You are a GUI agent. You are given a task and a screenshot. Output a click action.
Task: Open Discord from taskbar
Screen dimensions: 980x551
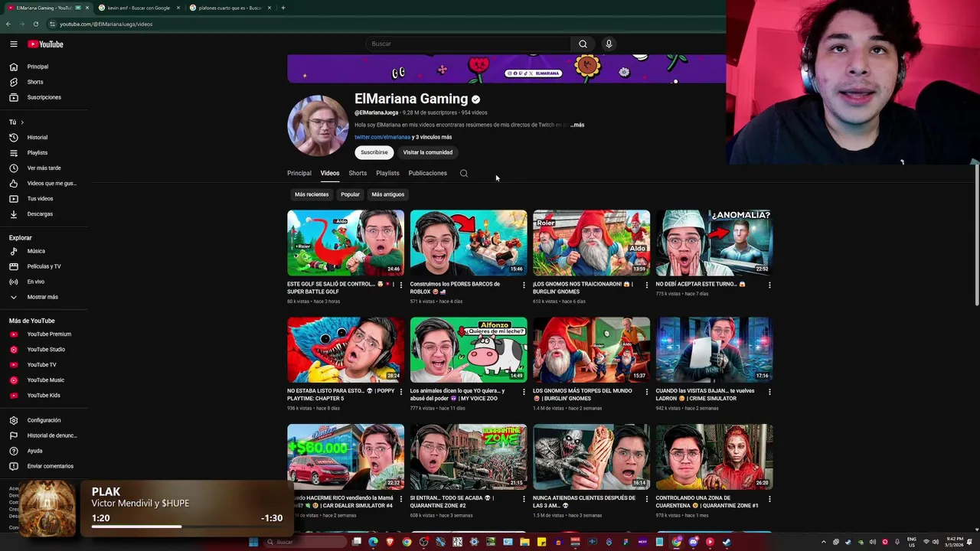click(693, 542)
